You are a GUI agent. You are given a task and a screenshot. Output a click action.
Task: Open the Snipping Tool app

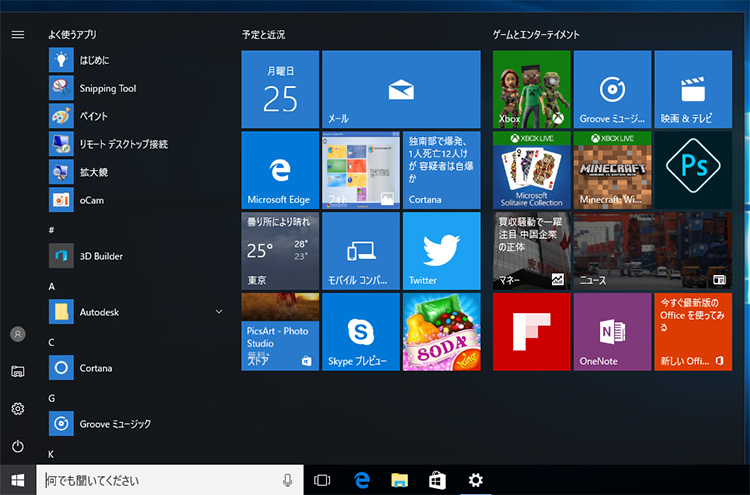pos(107,88)
